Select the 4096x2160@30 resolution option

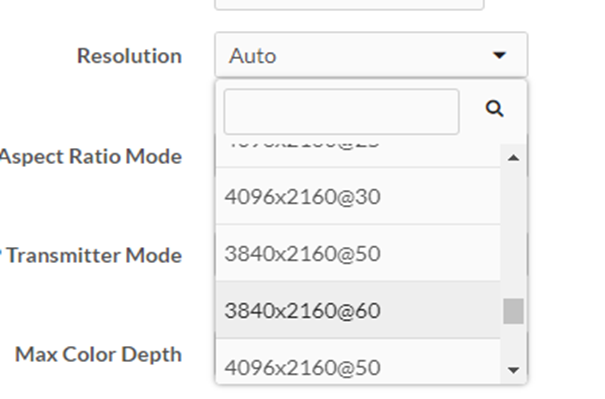(x=358, y=196)
